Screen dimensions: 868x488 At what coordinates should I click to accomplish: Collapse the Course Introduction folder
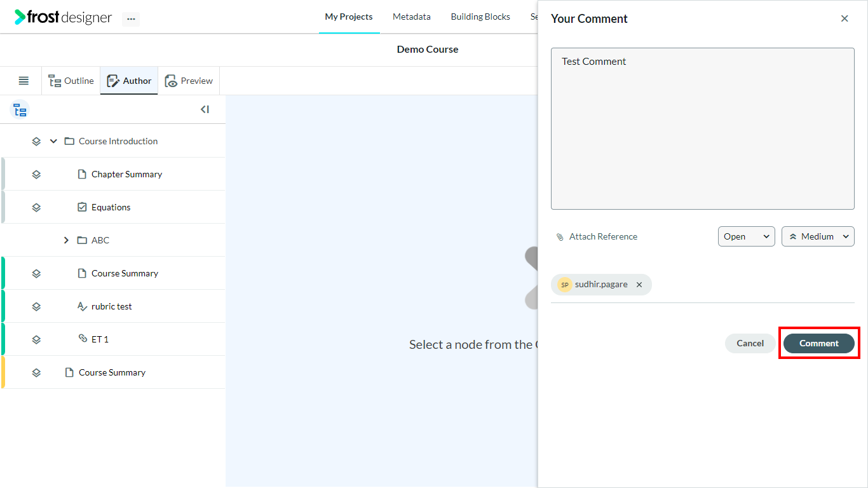(x=53, y=141)
